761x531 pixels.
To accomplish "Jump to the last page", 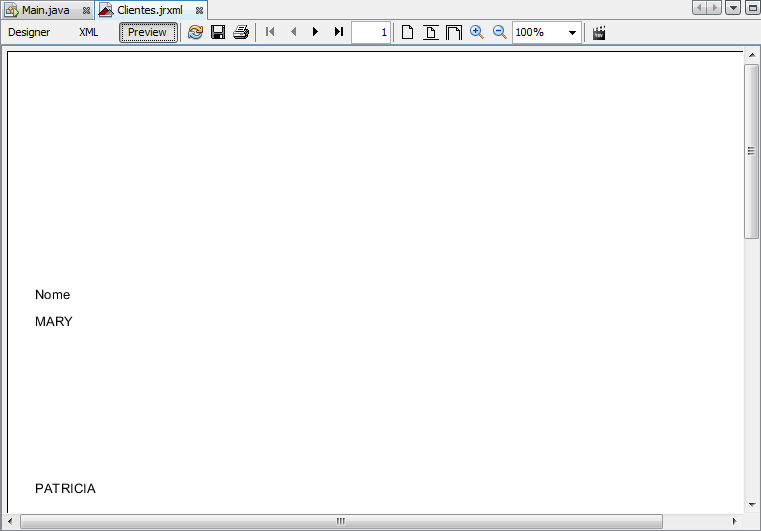I will tap(339, 32).
